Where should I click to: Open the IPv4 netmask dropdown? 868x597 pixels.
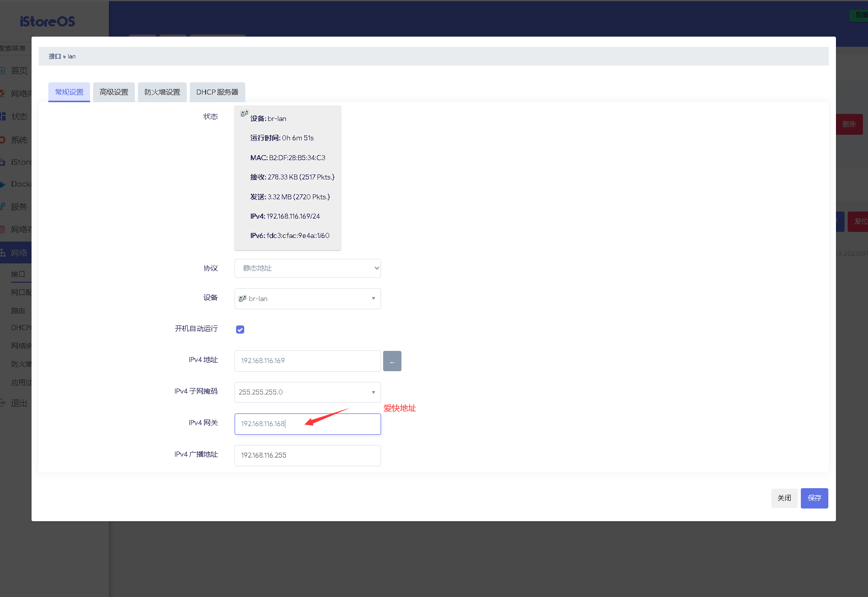coord(307,392)
